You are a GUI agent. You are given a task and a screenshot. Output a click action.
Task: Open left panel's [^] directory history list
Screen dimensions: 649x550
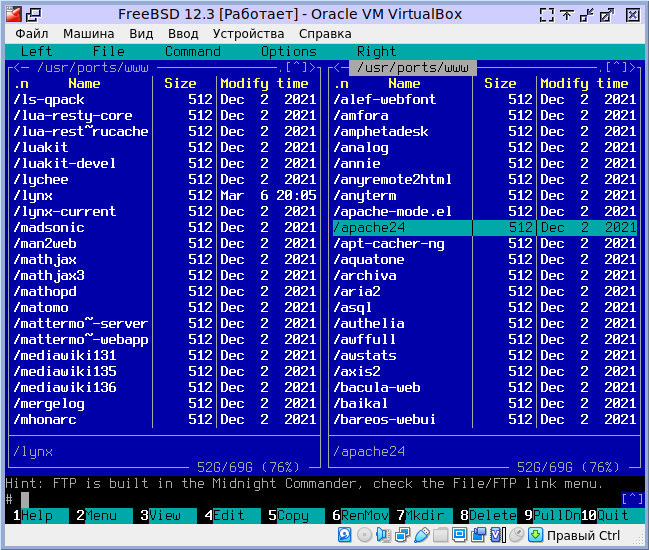[x=296, y=67]
